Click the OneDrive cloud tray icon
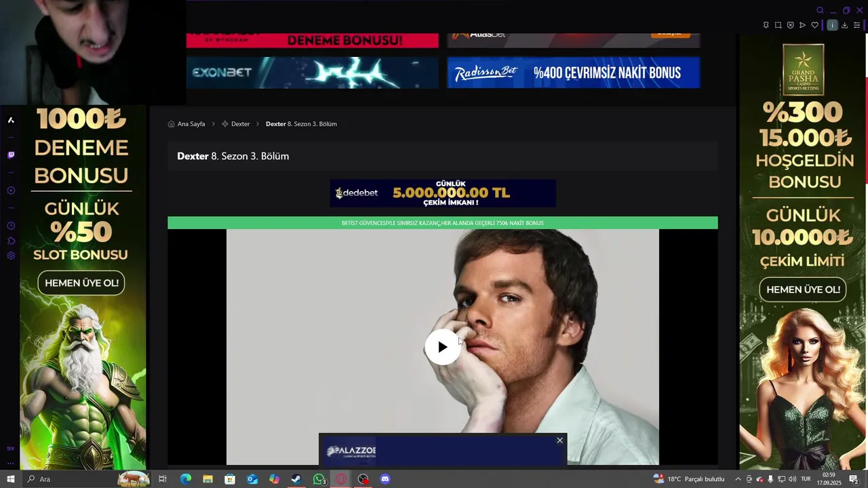Screen dimensions: 868x488 760,479
